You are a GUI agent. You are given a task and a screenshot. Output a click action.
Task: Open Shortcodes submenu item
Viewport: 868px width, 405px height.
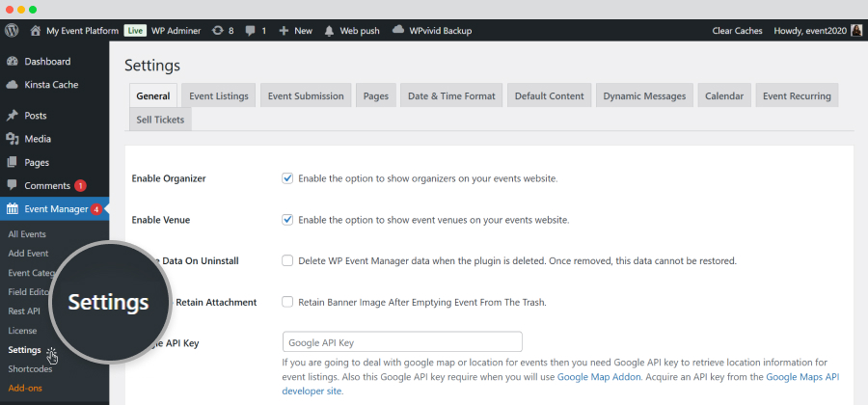coord(31,369)
